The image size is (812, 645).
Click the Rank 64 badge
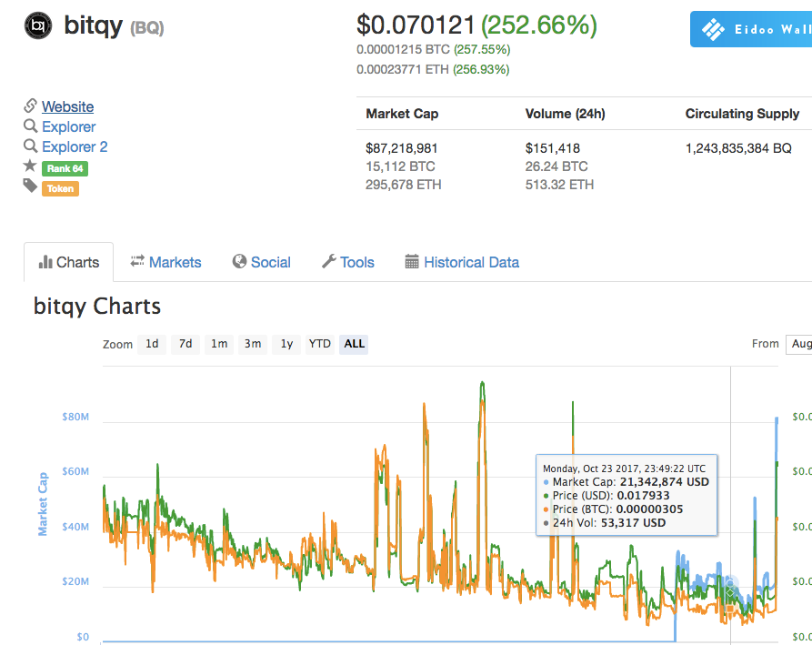pos(65,168)
